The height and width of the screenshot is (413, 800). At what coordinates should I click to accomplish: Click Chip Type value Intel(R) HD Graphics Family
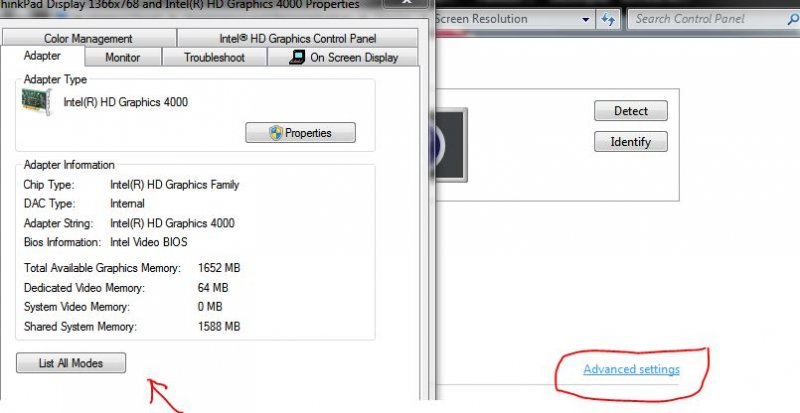click(174, 184)
